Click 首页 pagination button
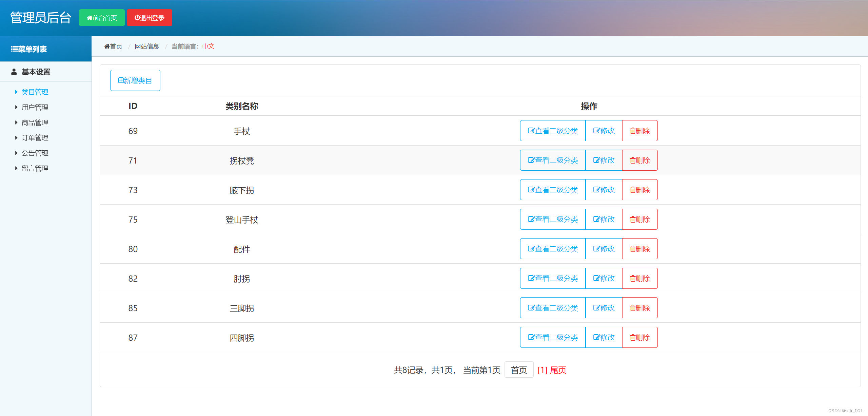The image size is (868, 416). point(519,370)
